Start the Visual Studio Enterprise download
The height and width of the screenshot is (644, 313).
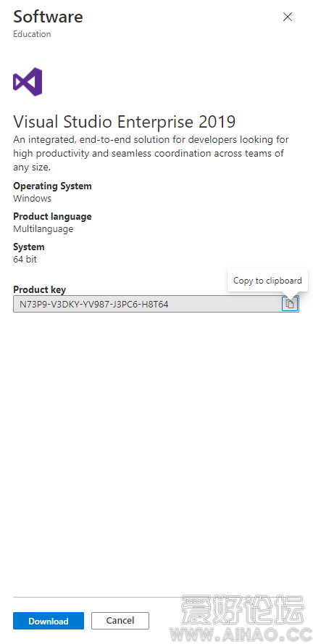click(49, 621)
